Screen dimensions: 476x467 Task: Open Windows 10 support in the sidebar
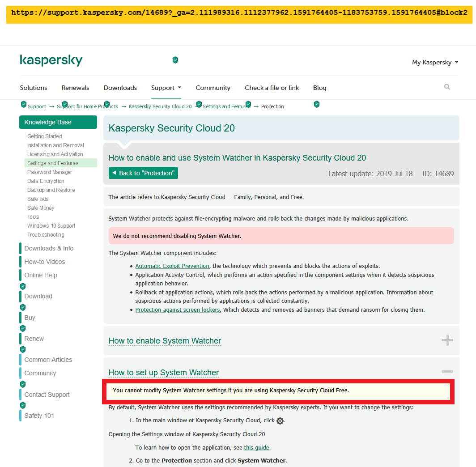51,226
